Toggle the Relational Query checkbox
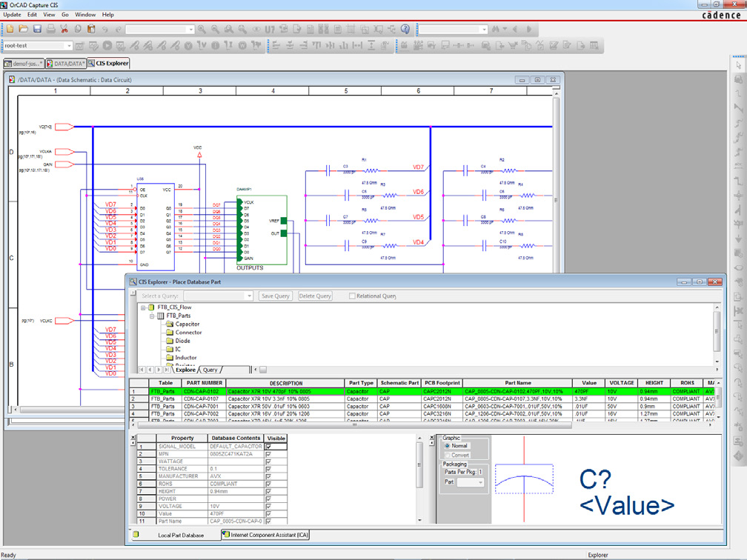The width and height of the screenshot is (747, 560). (352, 296)
